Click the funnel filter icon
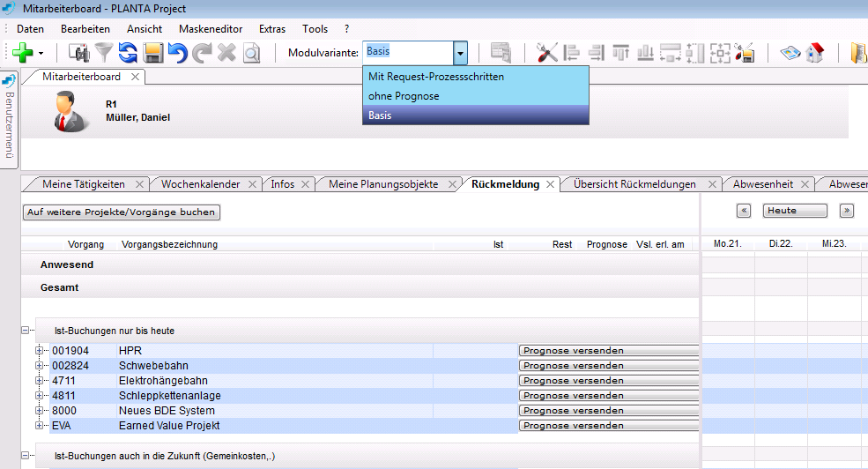 pos(104,53)
